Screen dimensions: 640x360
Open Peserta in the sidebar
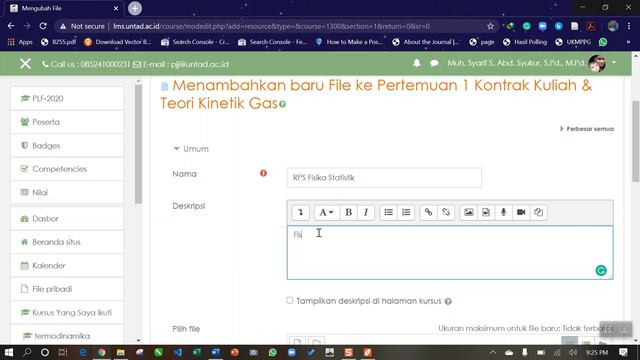pyautogui.click(x=67, y=122)
